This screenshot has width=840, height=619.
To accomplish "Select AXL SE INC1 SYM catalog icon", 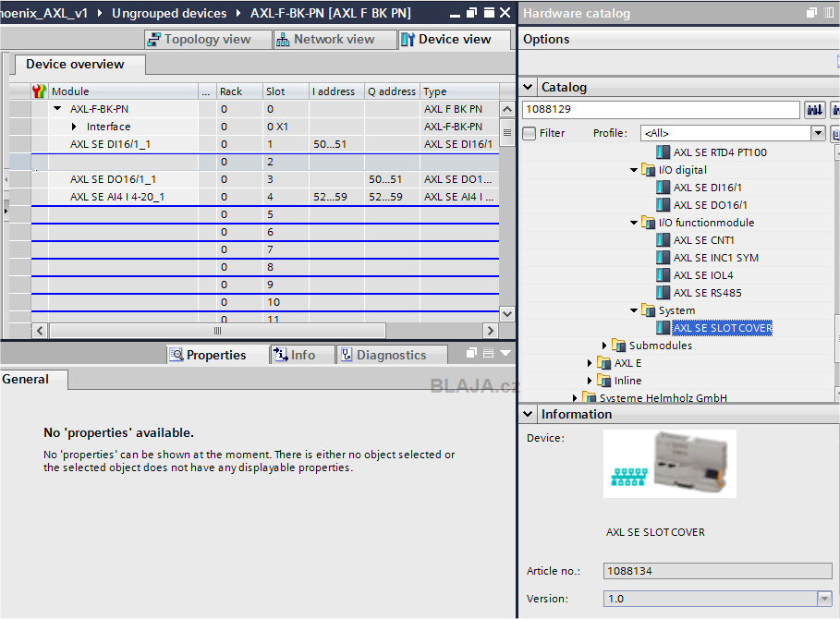I will [663, 258].
